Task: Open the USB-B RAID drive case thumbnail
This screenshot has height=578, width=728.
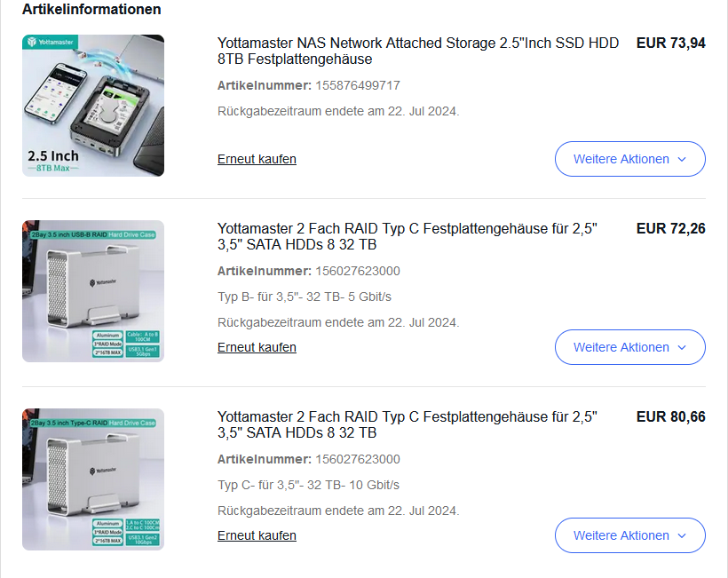Action: [93, 291]
